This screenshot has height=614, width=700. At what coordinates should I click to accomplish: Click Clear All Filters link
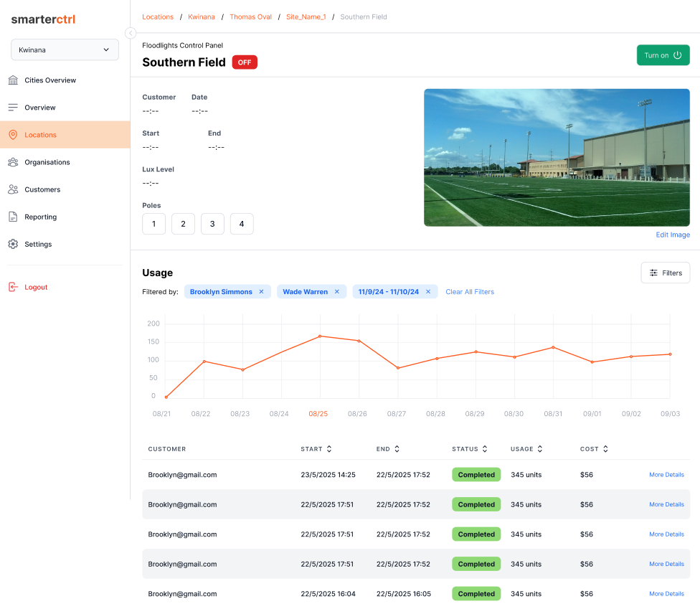click(x=470, y=292)
